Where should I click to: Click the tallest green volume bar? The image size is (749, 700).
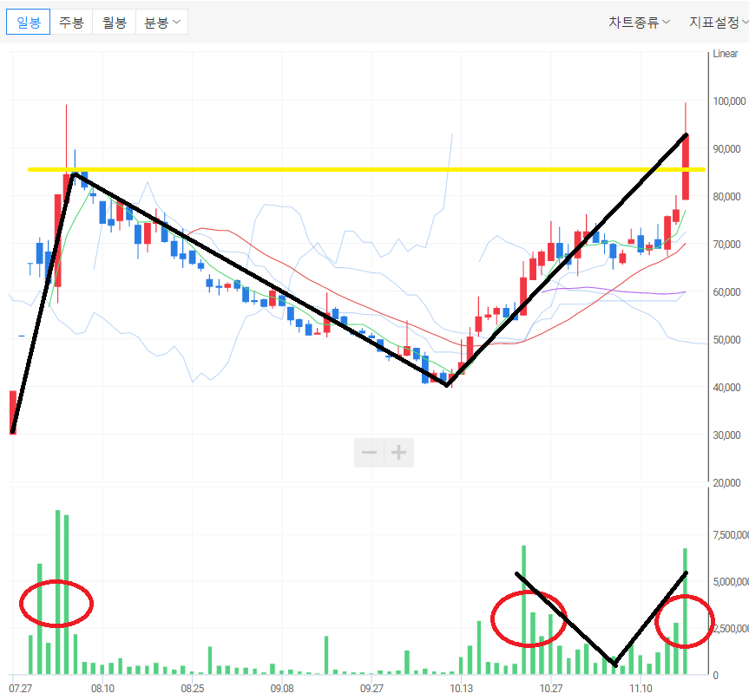pos(58,592)
